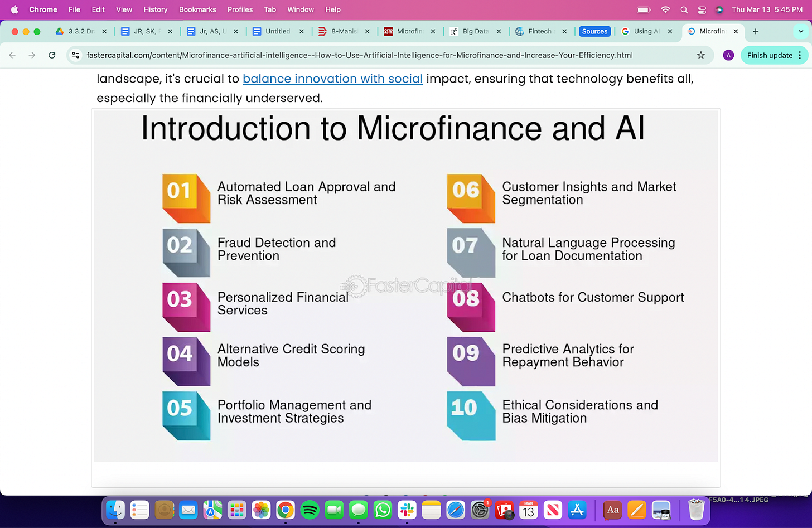Open Spotify from the dock

(x=310, y=510)
